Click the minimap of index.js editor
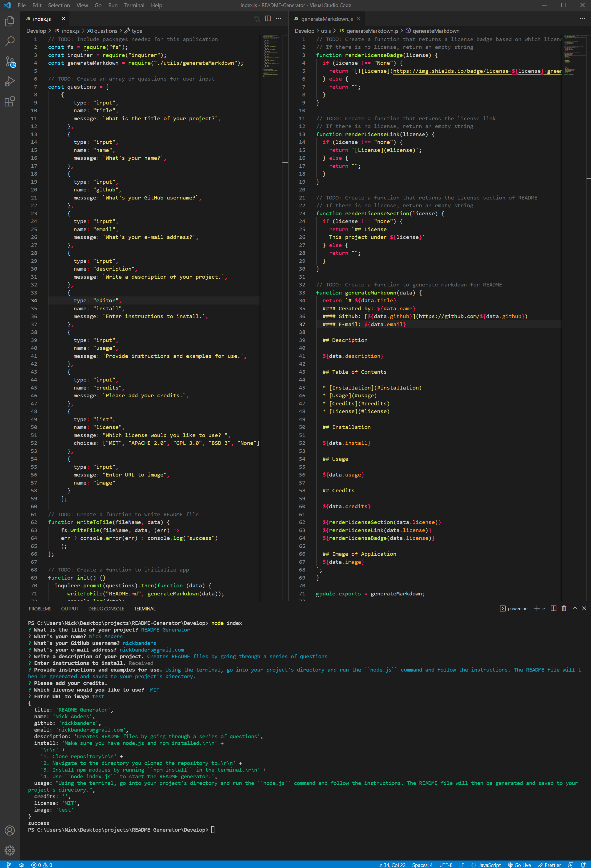This screenshot has height=868, width=591. pos(271,56)
